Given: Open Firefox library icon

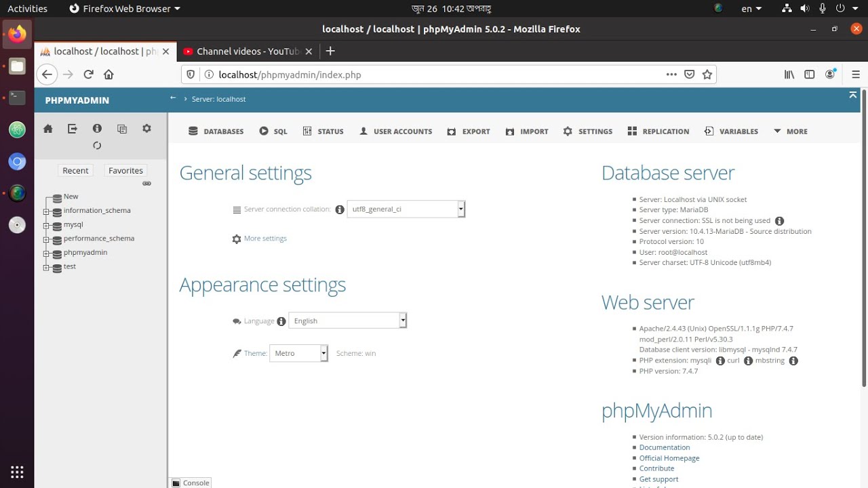Looking at the screenshot, I should pos(789,75).
